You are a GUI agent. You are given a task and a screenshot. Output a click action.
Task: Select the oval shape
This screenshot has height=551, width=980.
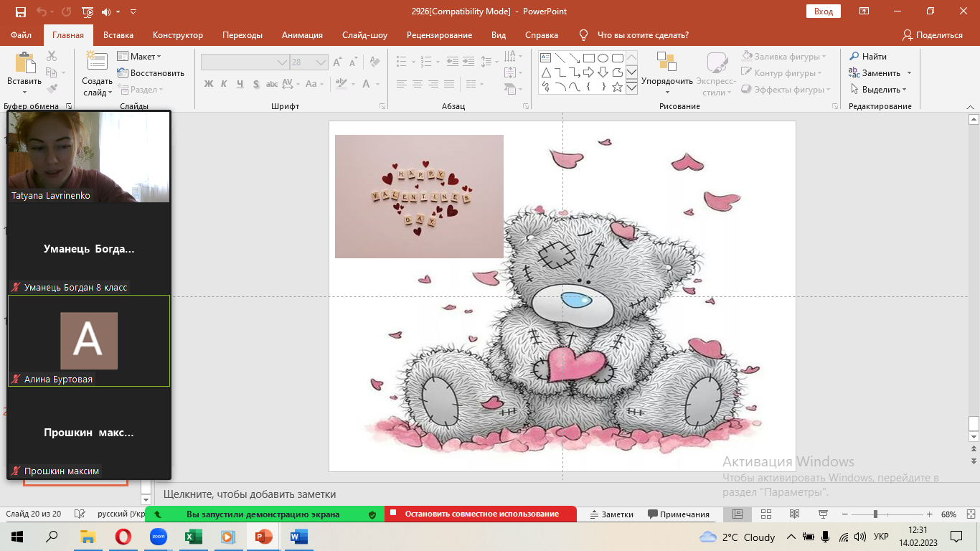coord(603,58)
